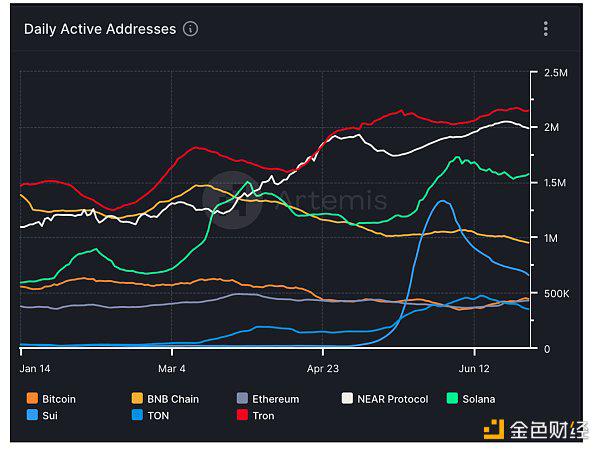Click the Sui legend label

(x=50, y=416)
